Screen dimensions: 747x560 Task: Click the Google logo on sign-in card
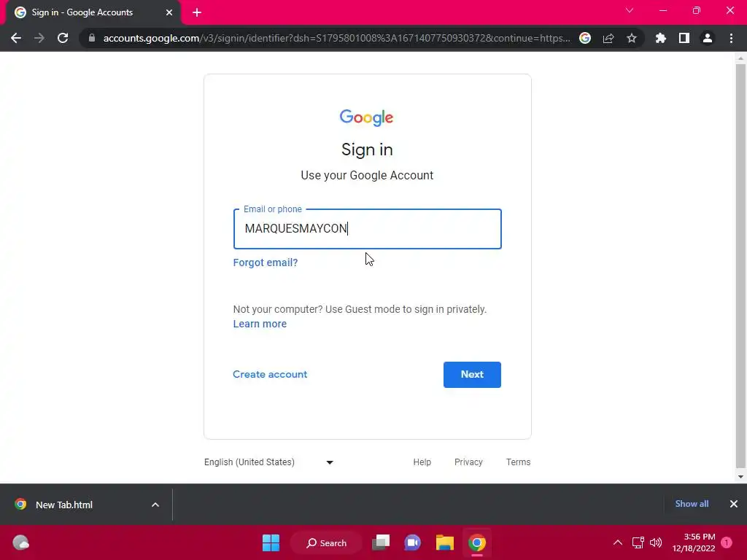pos(366,117)
